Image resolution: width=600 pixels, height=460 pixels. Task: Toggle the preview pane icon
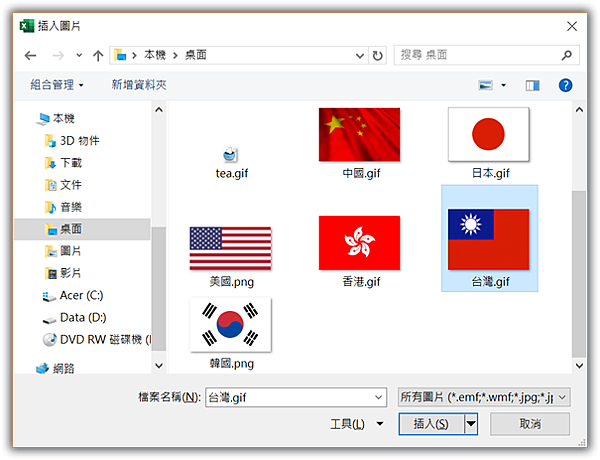tap(532, 85)
